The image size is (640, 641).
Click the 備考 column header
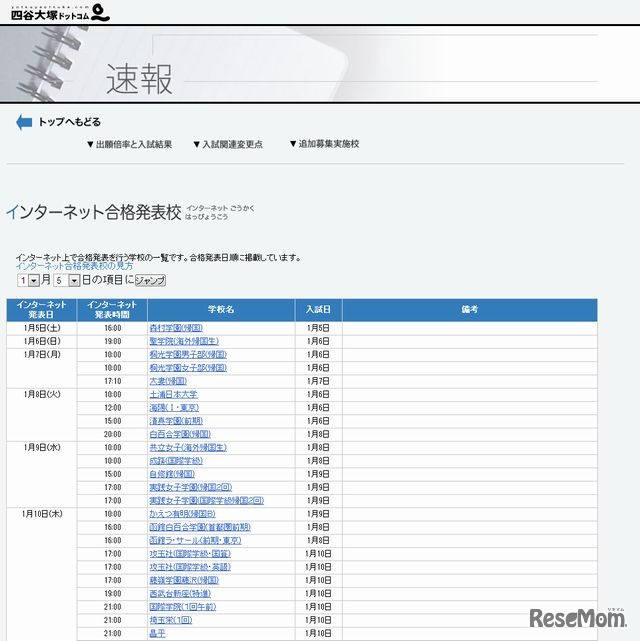point(470,310)
